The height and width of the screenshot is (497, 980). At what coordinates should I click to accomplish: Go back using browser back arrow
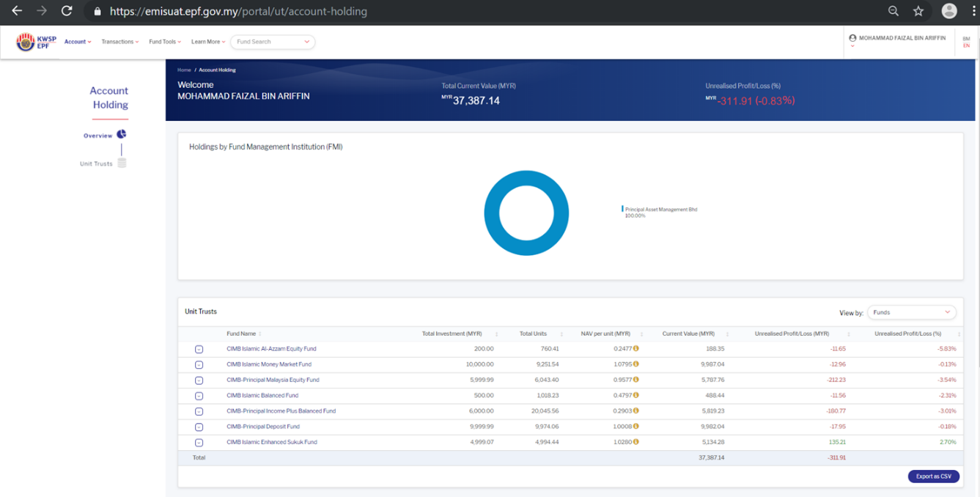pyautogui.click(x=17, y=11)
